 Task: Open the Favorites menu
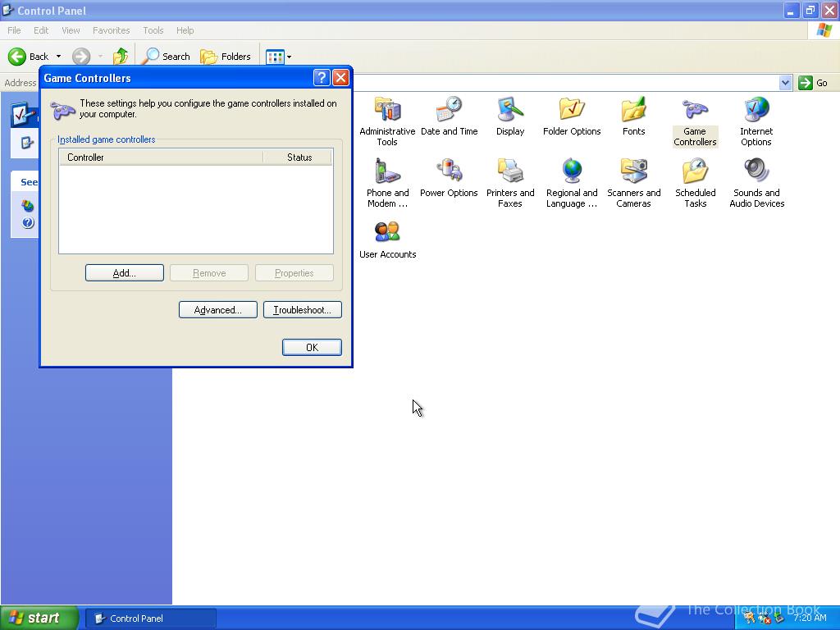point(111,30)
